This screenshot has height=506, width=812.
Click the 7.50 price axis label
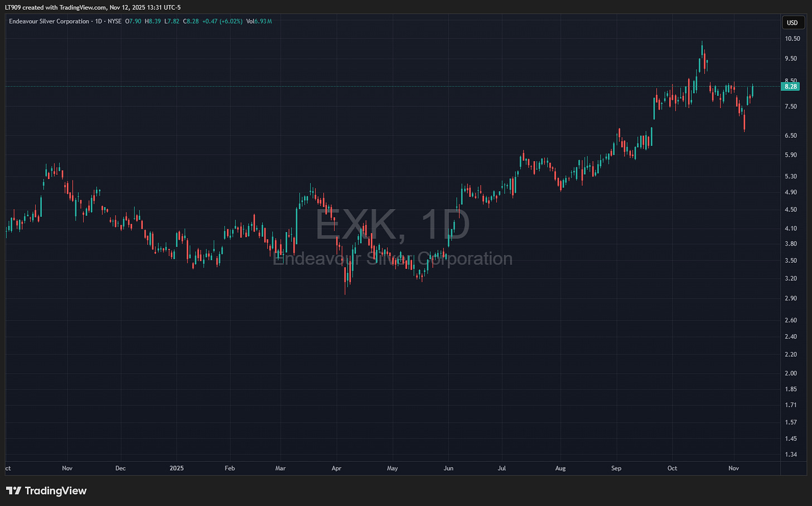pyautogui.click(x=791, y=107)
